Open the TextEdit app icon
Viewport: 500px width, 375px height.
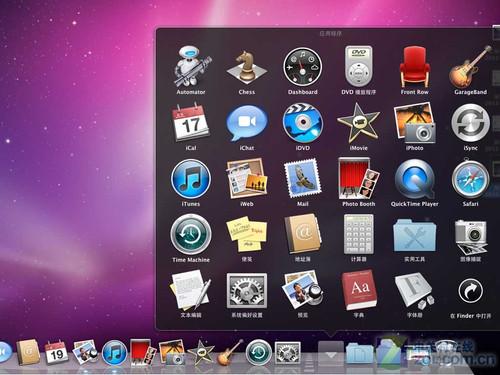click(191, 290)
